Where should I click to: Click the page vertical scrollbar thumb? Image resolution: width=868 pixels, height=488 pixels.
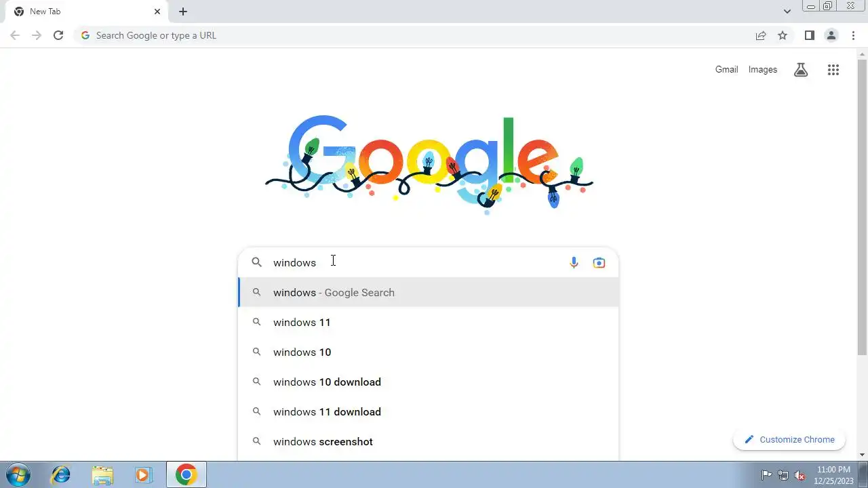[x=862, y=207]
